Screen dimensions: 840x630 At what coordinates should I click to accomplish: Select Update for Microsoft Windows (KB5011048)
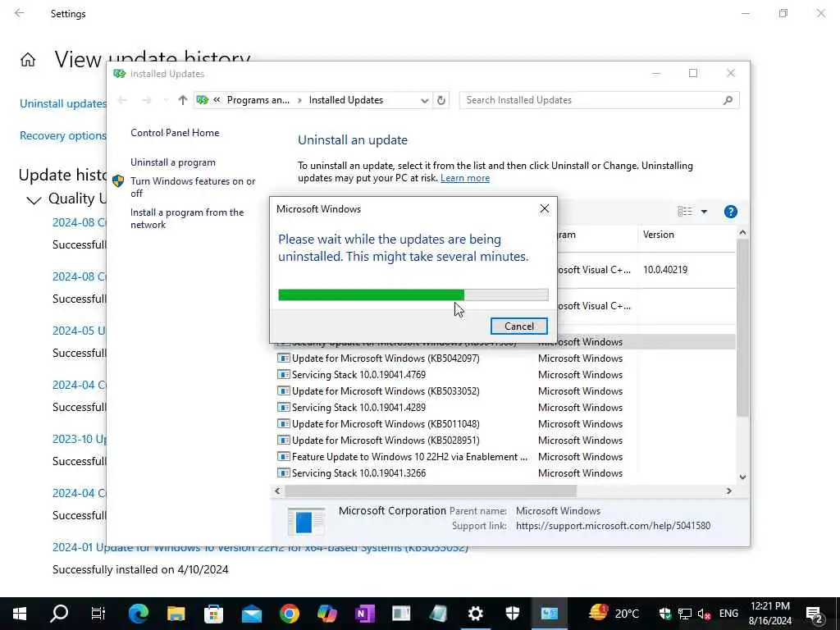click(386, 424)
